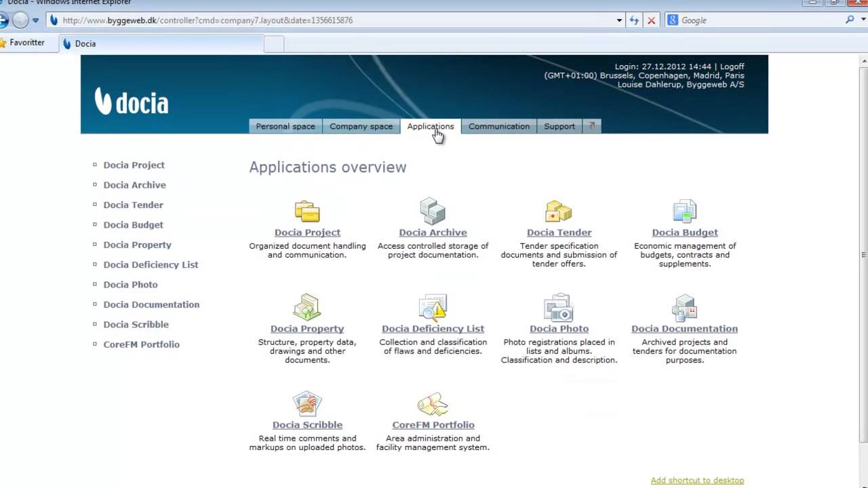Click the Docia Scribble title link
The width and height of the screenshot is (868, 488).
307,425
